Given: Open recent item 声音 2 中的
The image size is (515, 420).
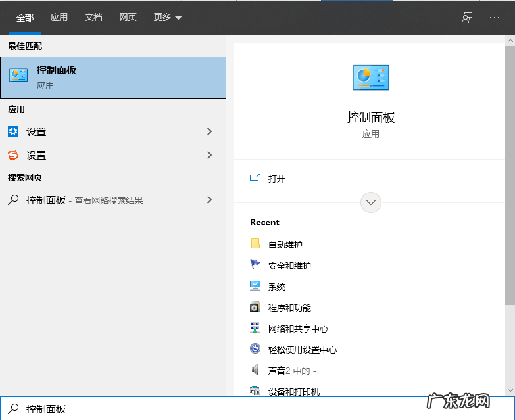Looking at the screenshot, I should coord(292,371).
